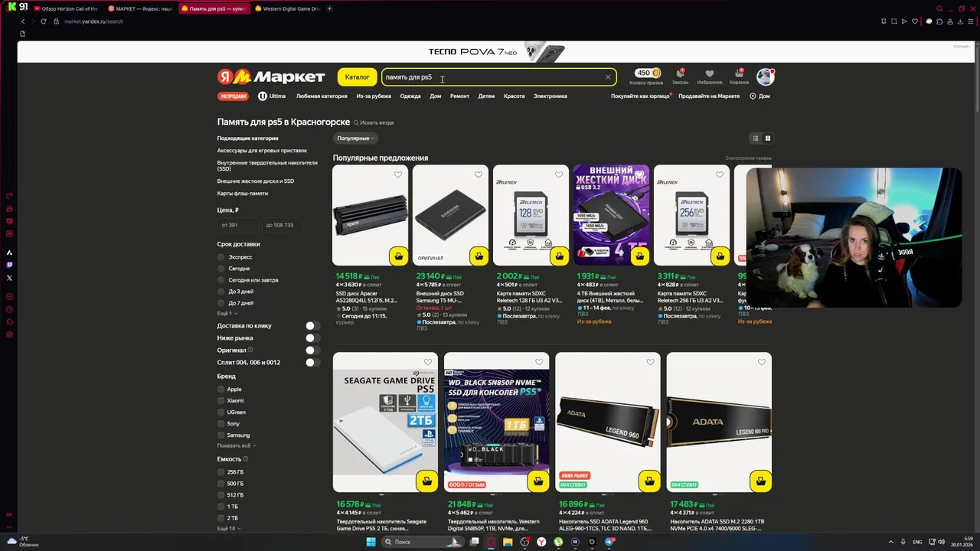Switch to Western Digital Game Drive tab
The width and height of the screenshot is (980, 551).
point(288,8)
